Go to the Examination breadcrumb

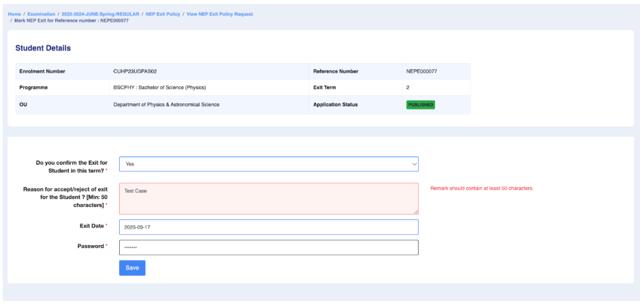(x=42, y=14)
